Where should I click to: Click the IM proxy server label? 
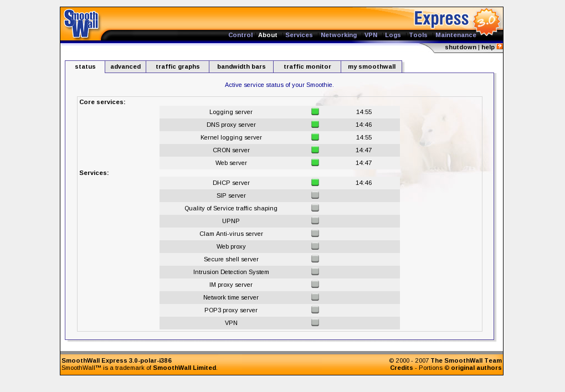(231, 285)
